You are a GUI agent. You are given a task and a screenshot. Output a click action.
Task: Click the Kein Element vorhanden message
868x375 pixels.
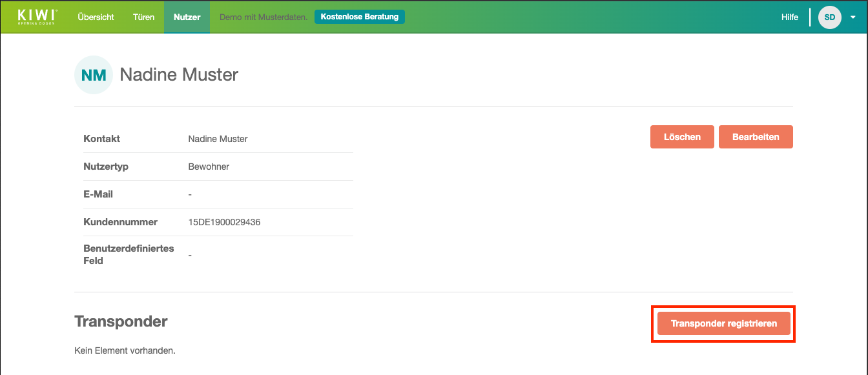[125, 351]
